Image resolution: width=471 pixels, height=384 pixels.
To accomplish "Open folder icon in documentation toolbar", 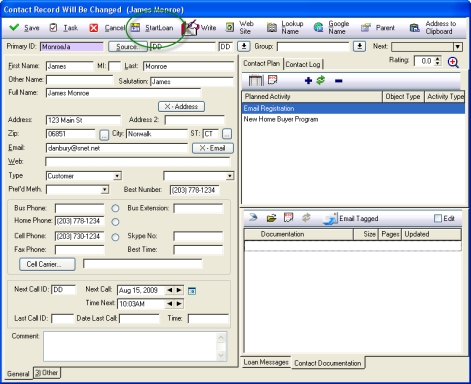I will click(272, 218).
